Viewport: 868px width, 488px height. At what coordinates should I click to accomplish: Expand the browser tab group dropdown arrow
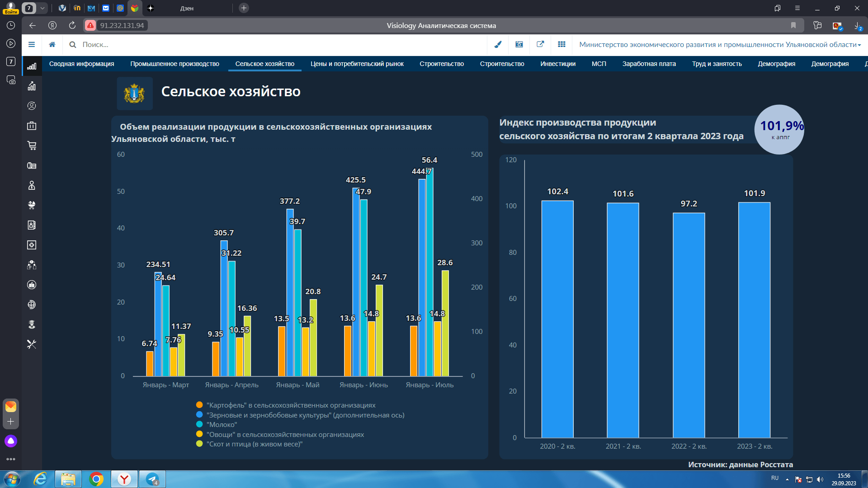point(42,8)
